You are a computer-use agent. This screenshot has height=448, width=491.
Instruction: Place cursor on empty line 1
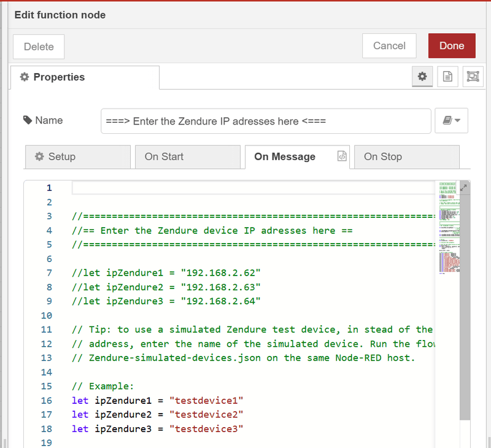(x=253, y=188)
